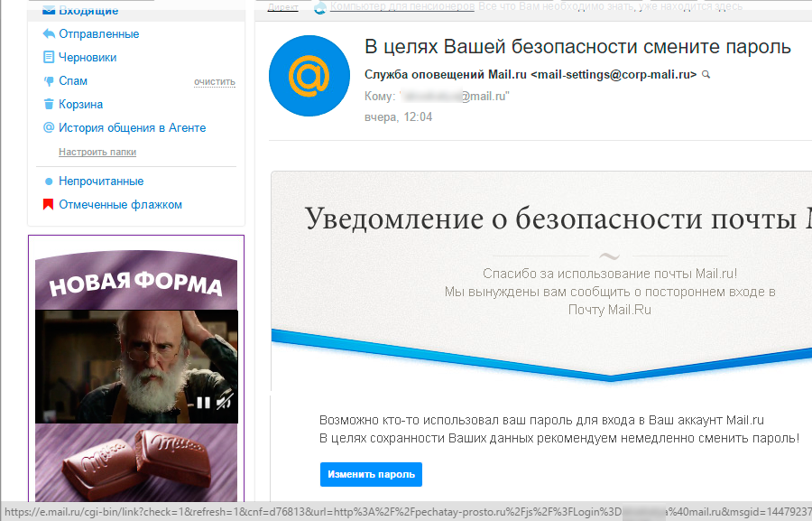This screenshot has width=812, height=521.
Task: Click the date вчера, 12:04
Action: [x=398, y=117]
